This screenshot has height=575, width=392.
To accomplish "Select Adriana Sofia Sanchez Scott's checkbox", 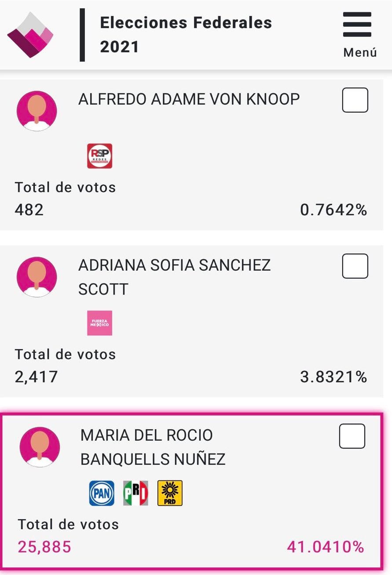I will coord(355,266).
